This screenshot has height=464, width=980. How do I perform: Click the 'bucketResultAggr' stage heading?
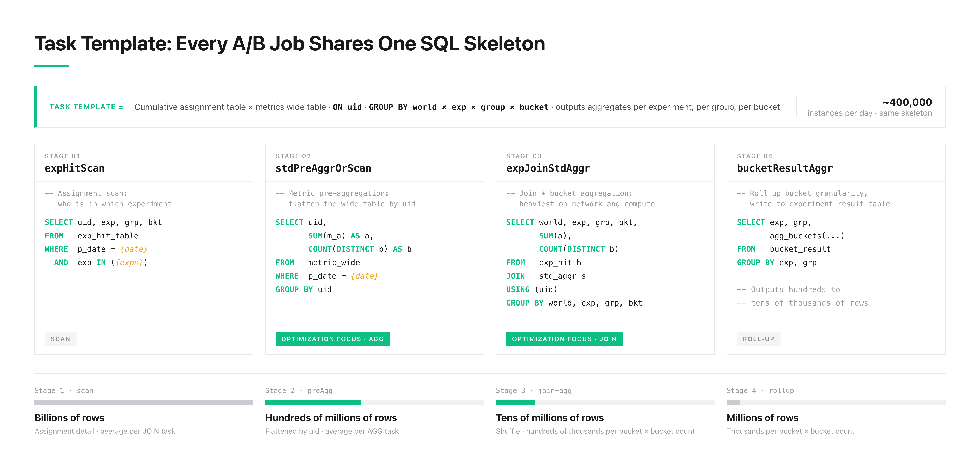785,168
